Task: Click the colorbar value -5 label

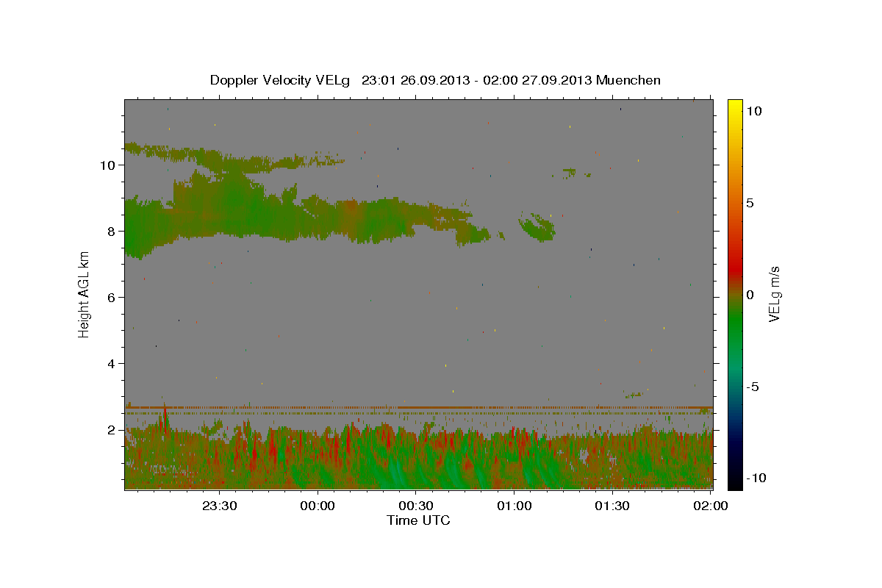Action: click(x=752, y=387)
